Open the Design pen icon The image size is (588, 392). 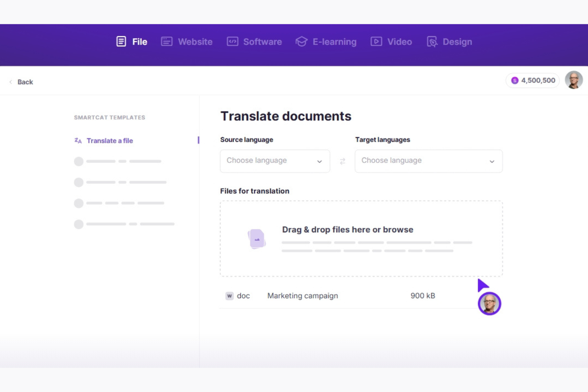pos(432,41)
